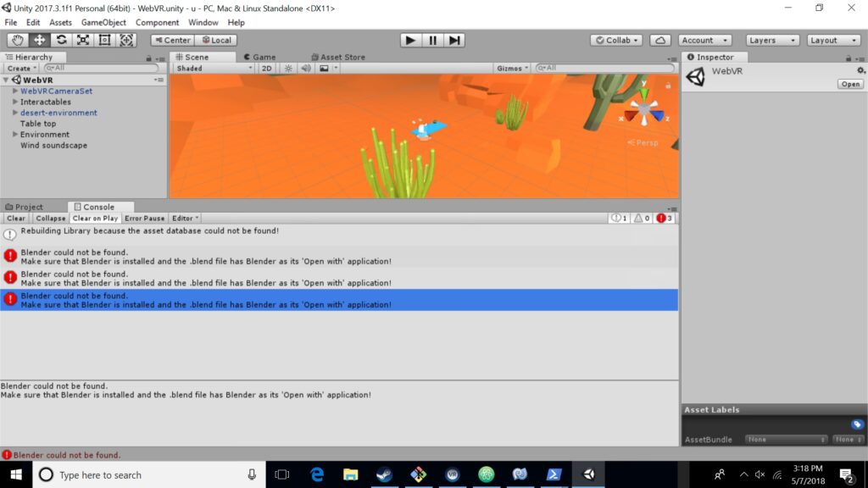868x488 pixels.
Task: Select the Hand tool in toolbar
Action: point(18,40)
